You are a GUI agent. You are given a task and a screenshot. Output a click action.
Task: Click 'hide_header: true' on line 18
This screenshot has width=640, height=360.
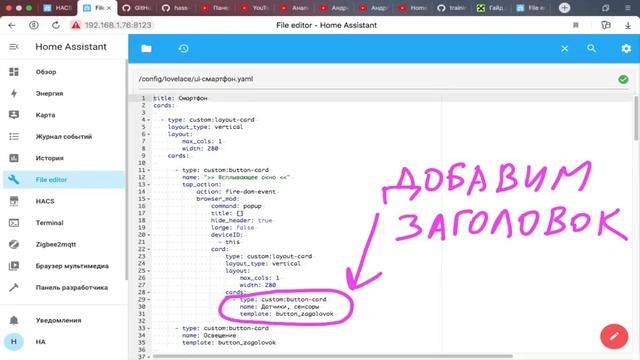coord(241,220)
